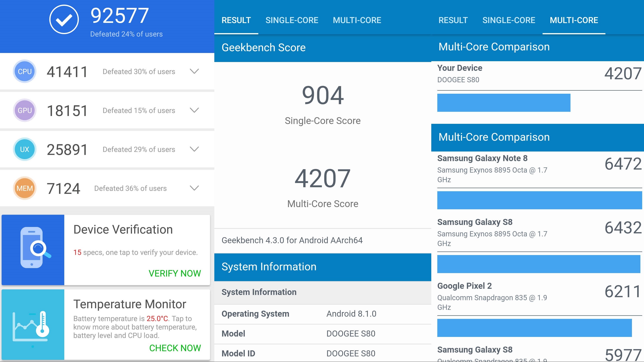This screenshot has width=644, height=362.
Task: Select the 904 Single-Core Score value
Action: pos(323,95)
